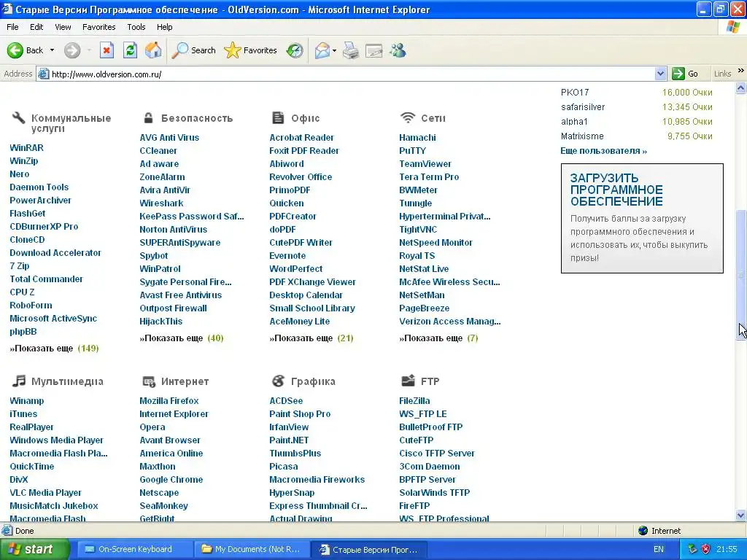Expand Показать еще (7) networks list
The height and width of the screenshot is (560, 747).
pos(438,338)
